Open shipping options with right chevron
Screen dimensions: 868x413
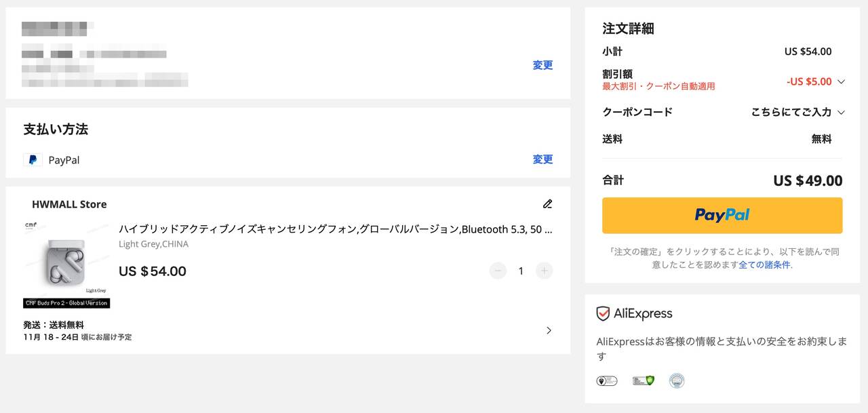pos(549,331)
